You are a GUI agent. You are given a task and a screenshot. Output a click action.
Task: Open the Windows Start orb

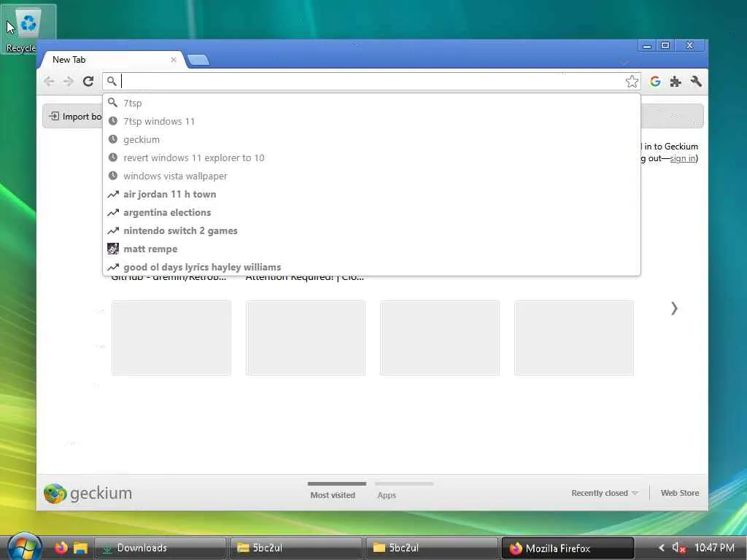pyautogui.click(x=24, y=547)
